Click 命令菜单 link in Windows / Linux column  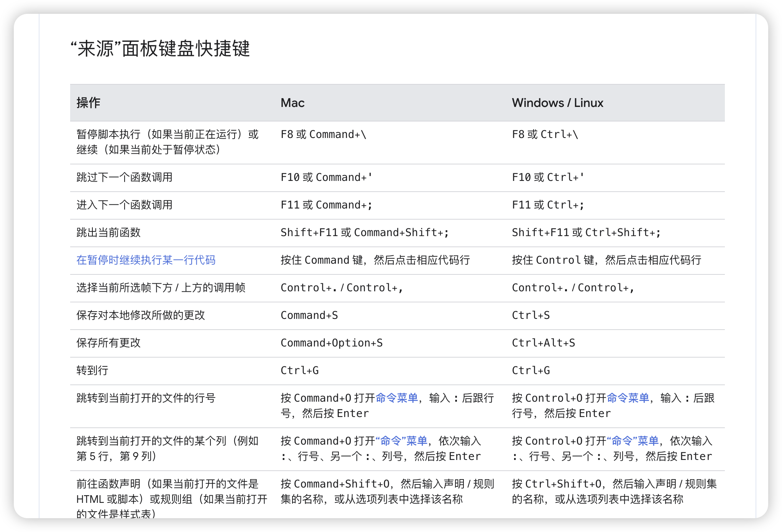click(x=628, y=398)
